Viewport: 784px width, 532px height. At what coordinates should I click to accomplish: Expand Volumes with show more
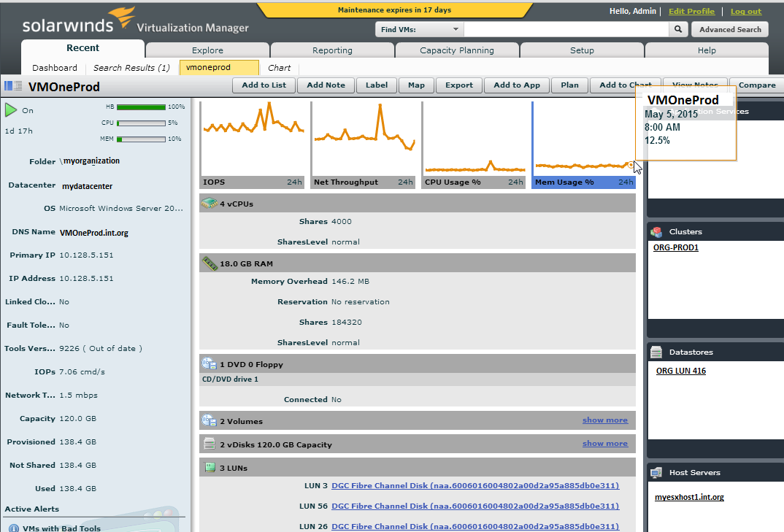[604, 420]
